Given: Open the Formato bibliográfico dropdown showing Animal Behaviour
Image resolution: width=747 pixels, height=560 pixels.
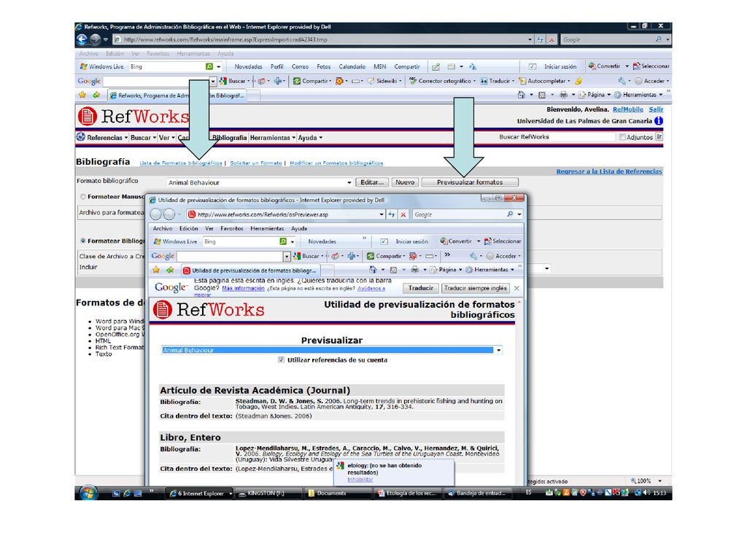Looking at the screenshot, I should 259,182.
